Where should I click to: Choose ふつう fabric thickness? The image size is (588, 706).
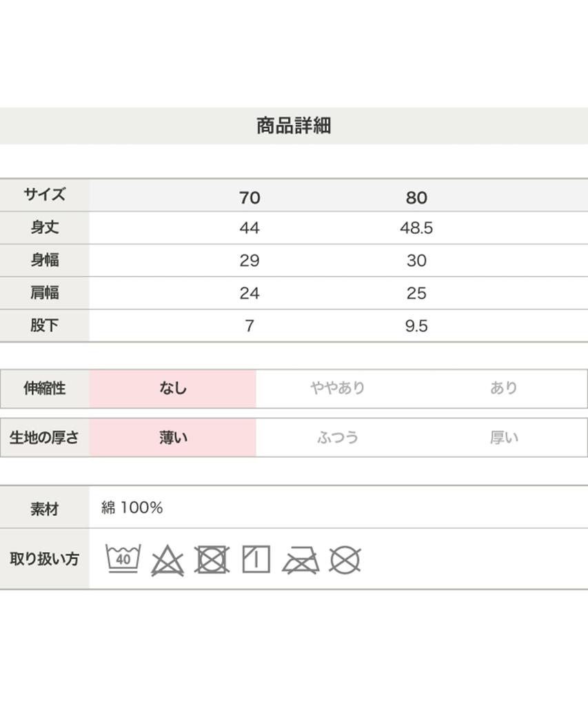[x=338, y=438]
